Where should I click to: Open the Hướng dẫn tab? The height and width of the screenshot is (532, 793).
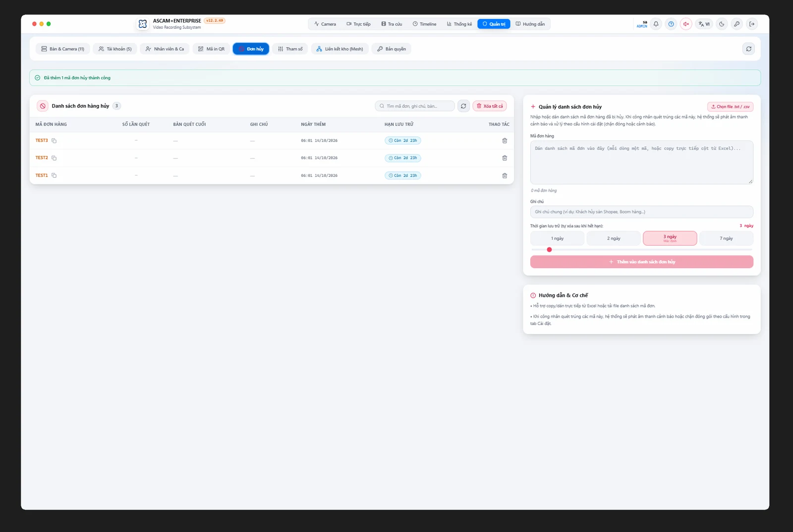[530, 24]
